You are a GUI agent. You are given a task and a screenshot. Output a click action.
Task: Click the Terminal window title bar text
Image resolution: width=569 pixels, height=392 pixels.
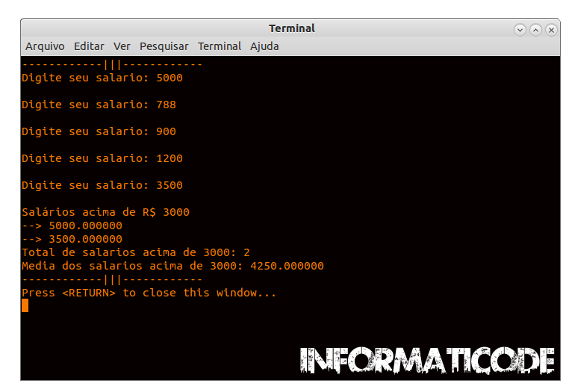tap(292, 28)
